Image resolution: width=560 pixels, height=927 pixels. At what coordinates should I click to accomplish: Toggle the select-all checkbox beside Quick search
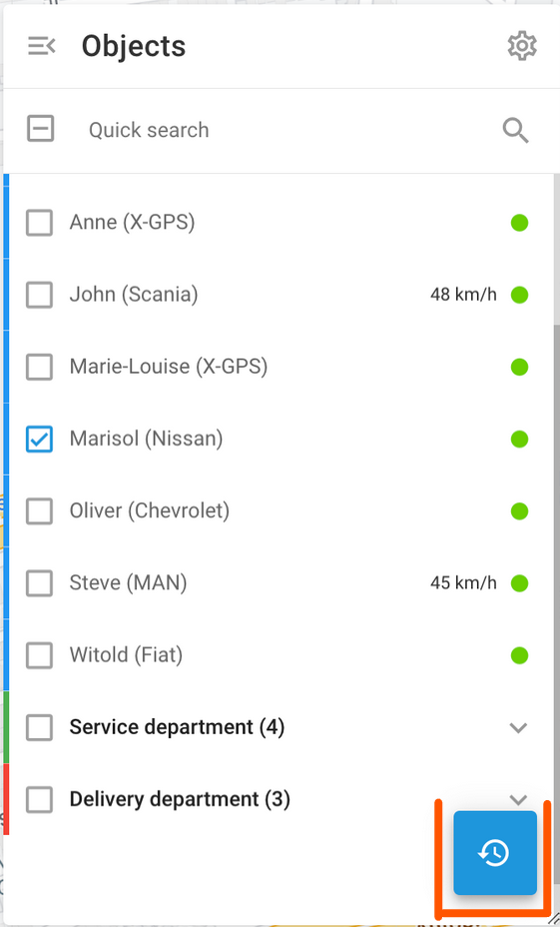[x=40, y=129]
